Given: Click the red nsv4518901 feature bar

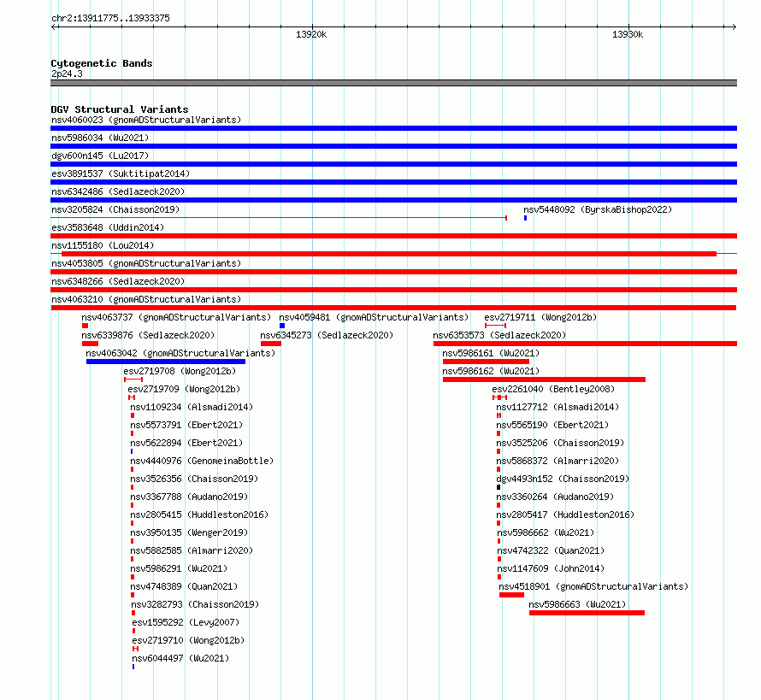Looking at the screenshot, I should [x=511, y=595].
